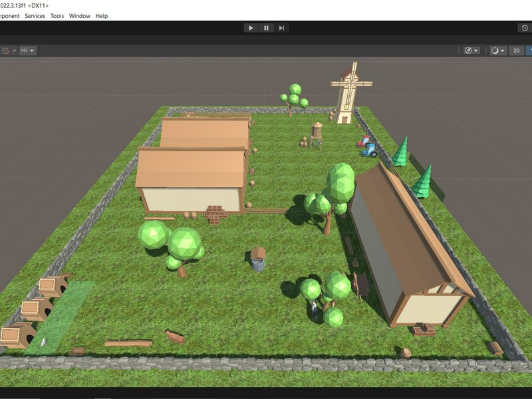Open the Services menu
This screenshot has height=399, width=532.
(35, 16)
